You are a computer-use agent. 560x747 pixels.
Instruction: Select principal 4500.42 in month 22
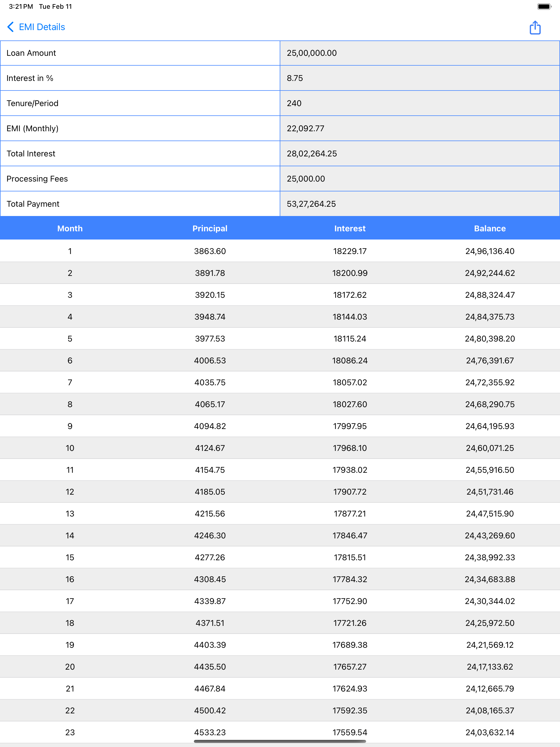coord(210,710)
